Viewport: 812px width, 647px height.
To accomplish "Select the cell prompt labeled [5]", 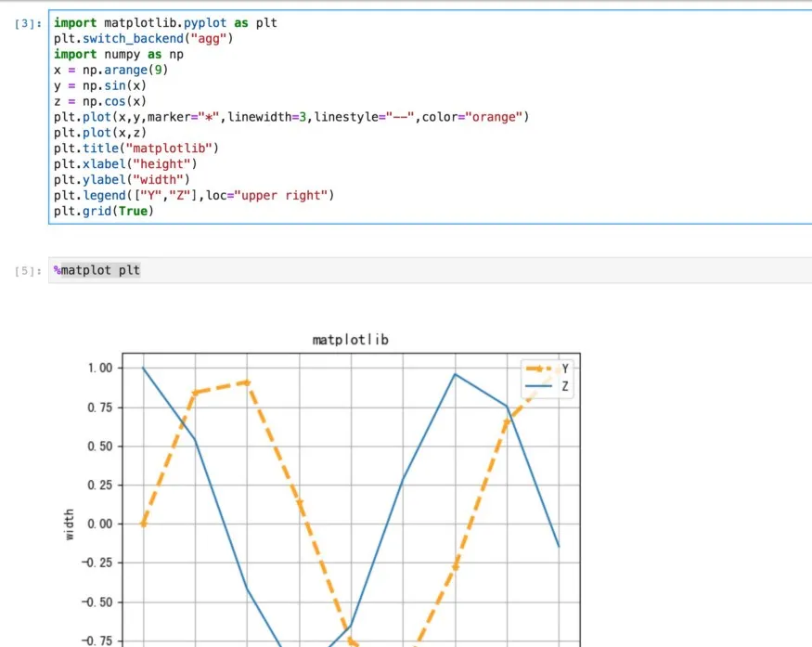I will tap(28, 271).
